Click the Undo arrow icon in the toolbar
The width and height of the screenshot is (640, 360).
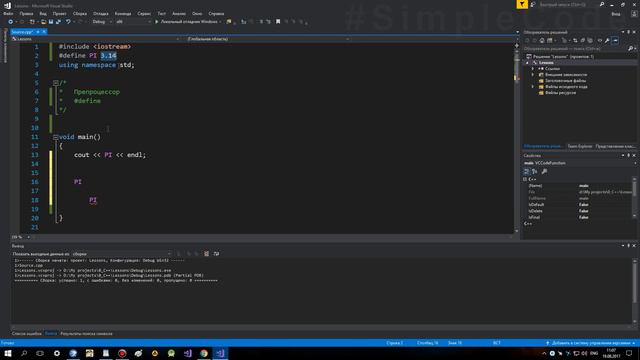pyautogui.click(x=68, y=22)
